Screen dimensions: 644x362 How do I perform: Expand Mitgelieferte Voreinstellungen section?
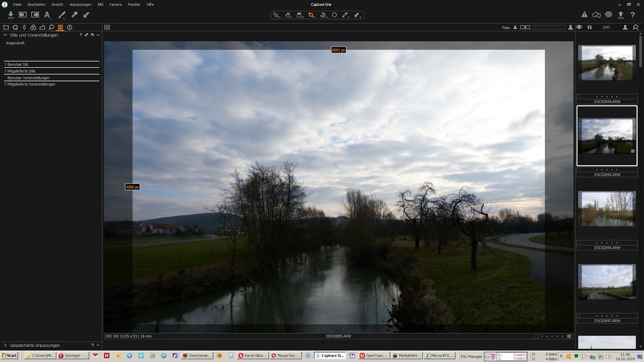[x=31, y=84]
